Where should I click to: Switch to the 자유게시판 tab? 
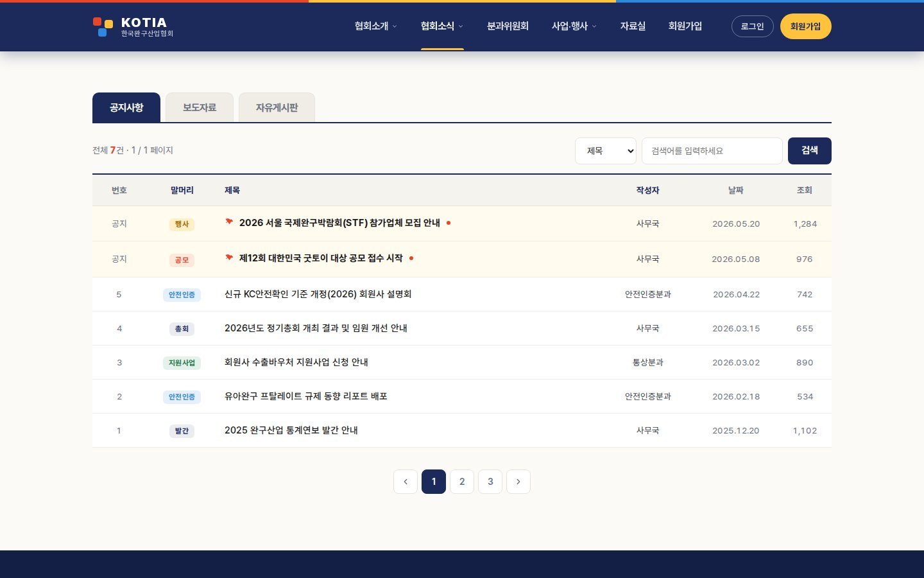(277, 107)
